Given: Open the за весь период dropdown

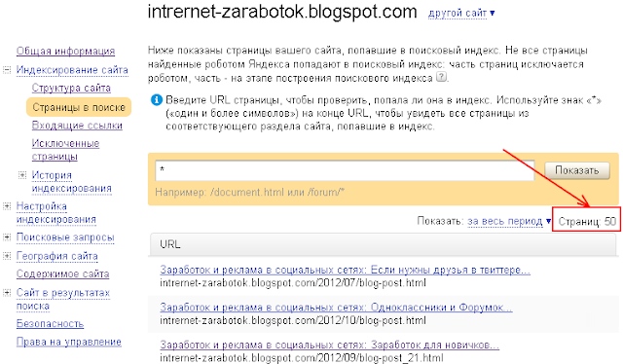Looking at the screenshot, I should (509, 221).
